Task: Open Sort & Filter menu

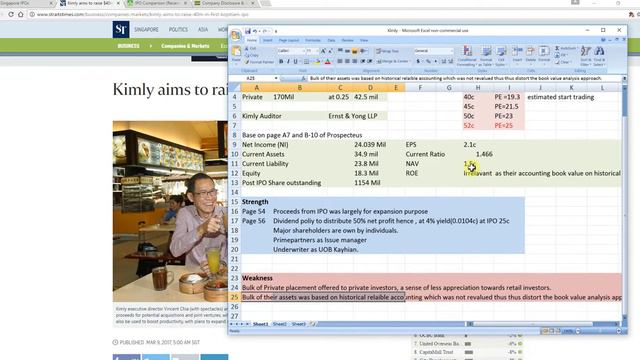Action: tap(586, 56)
